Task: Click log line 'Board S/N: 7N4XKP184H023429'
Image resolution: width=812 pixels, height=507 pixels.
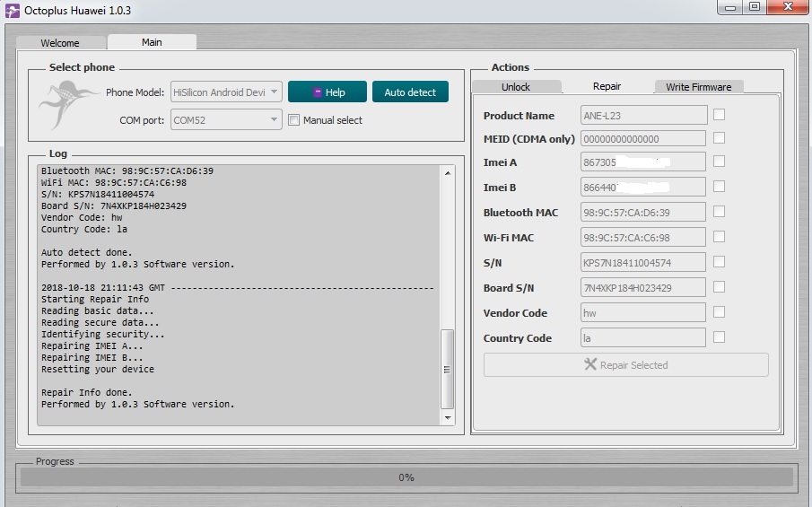Action: tap(113, 205)
